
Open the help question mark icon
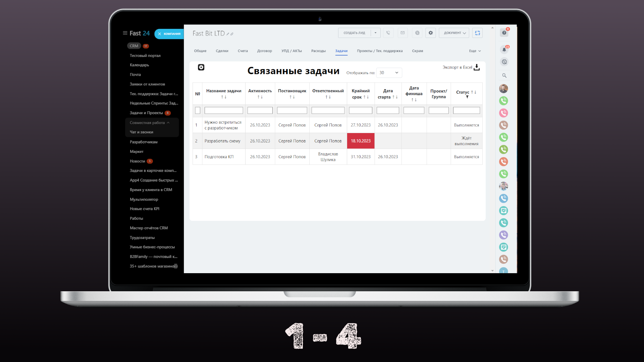504,33
